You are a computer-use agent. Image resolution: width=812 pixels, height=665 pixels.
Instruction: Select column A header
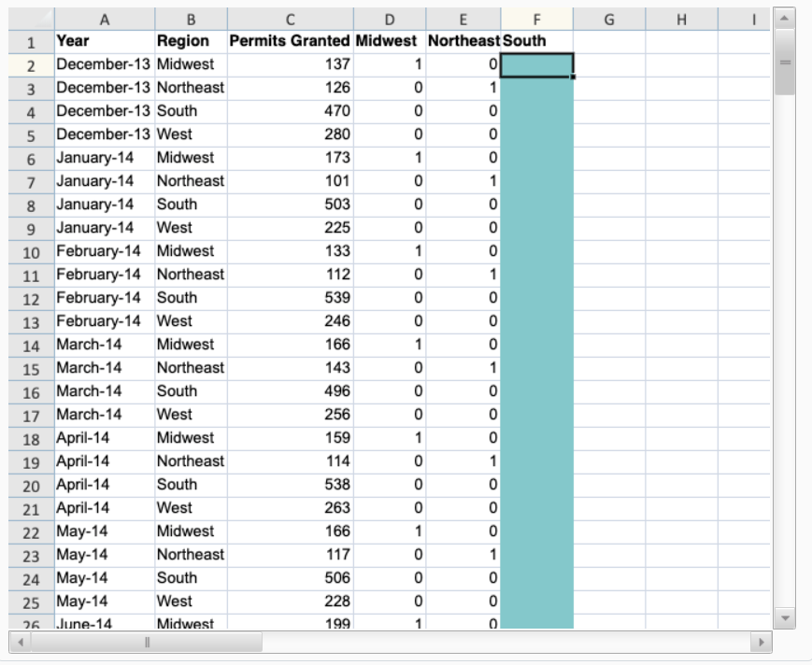[x=105, y=20]
